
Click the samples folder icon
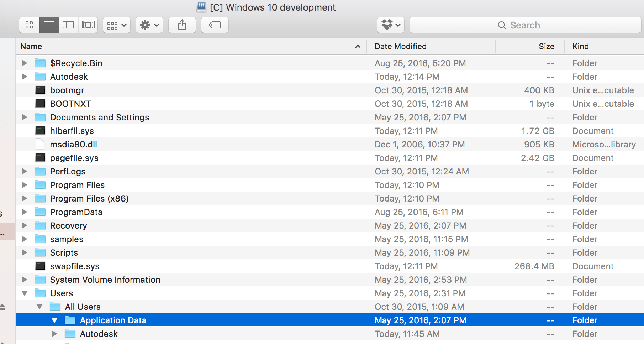[x=40, y=239]
